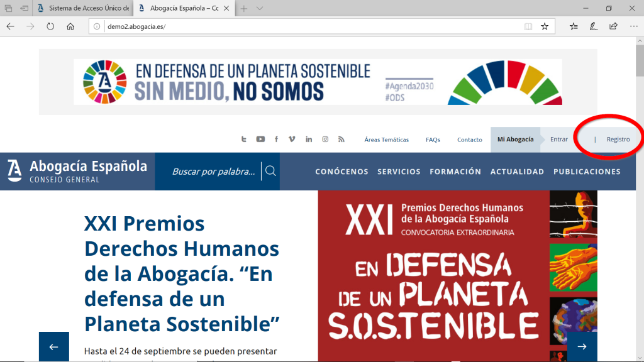
Task: Add page to favorites with star
Action: (x=545, y=26)
